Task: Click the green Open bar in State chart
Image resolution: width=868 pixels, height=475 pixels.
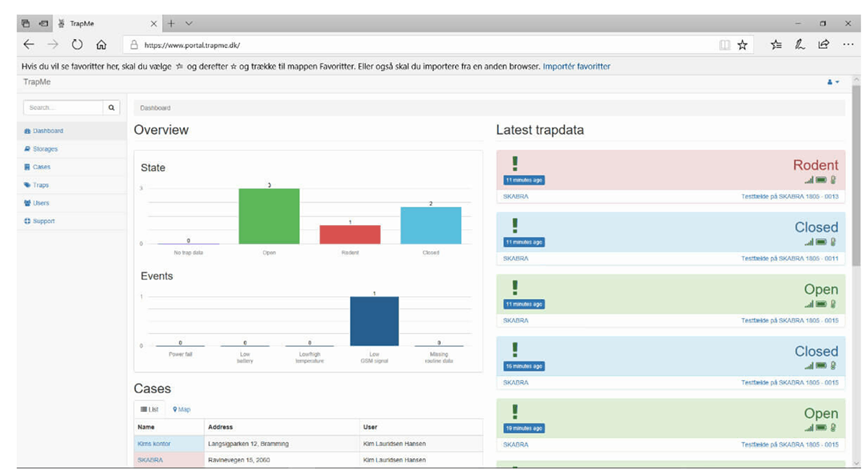Action: click(x=269, y=216)
